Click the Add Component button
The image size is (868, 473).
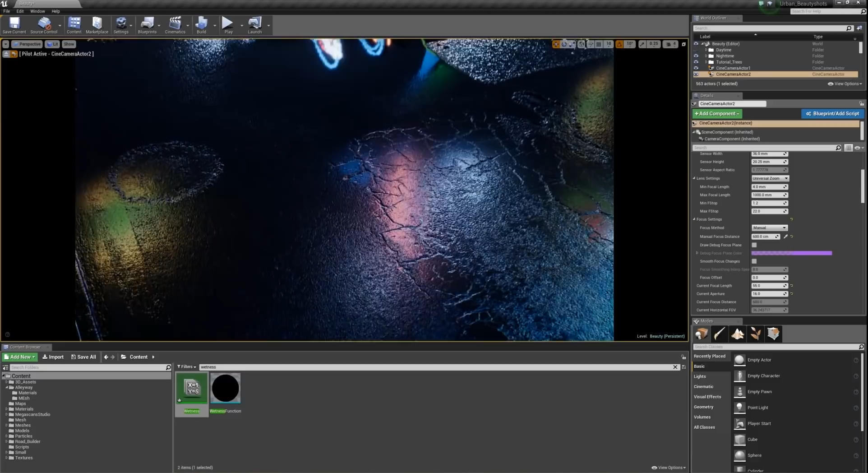717,114
